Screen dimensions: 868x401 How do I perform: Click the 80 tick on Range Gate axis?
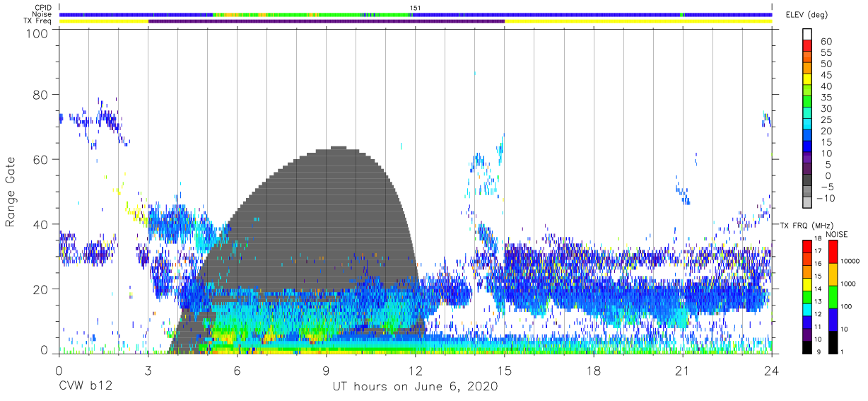point(41,95)
